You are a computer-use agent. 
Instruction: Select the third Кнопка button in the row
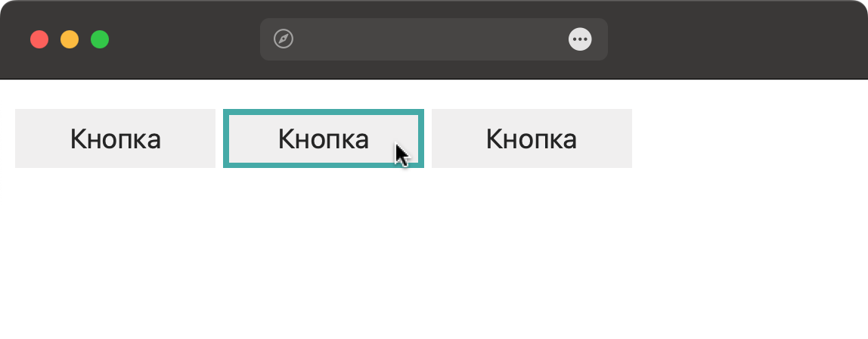point(532,138)
